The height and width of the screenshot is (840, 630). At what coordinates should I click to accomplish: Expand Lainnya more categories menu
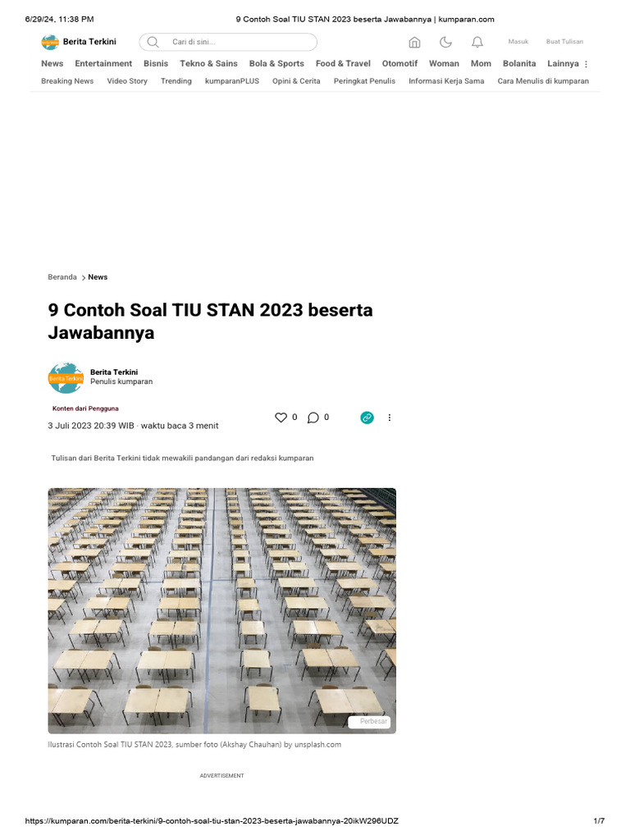(568, 64)
